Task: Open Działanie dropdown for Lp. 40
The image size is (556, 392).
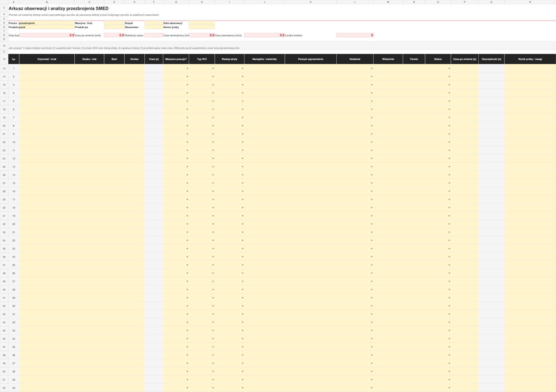Action: tap(372, 388)
